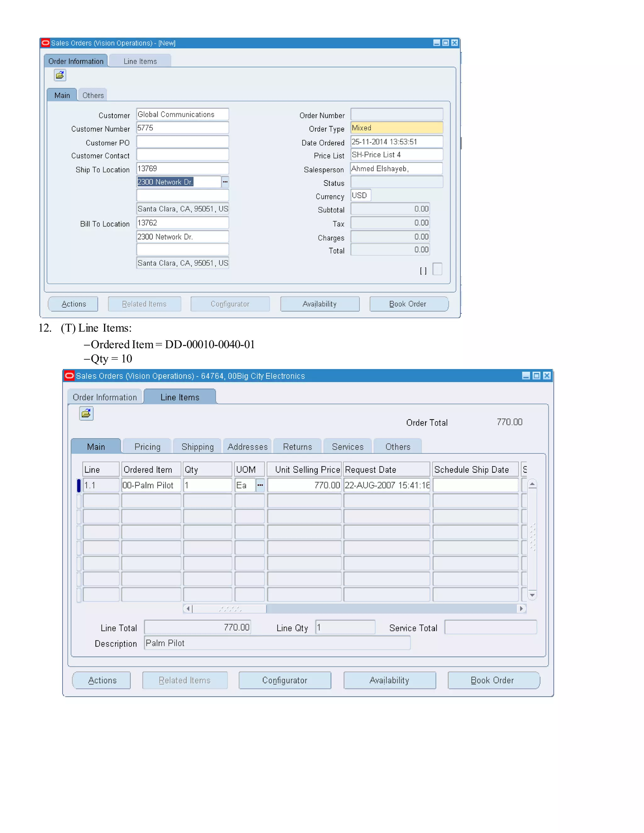
Task: Click the folder icon in upper Order Information window
Action: (60, 75)
